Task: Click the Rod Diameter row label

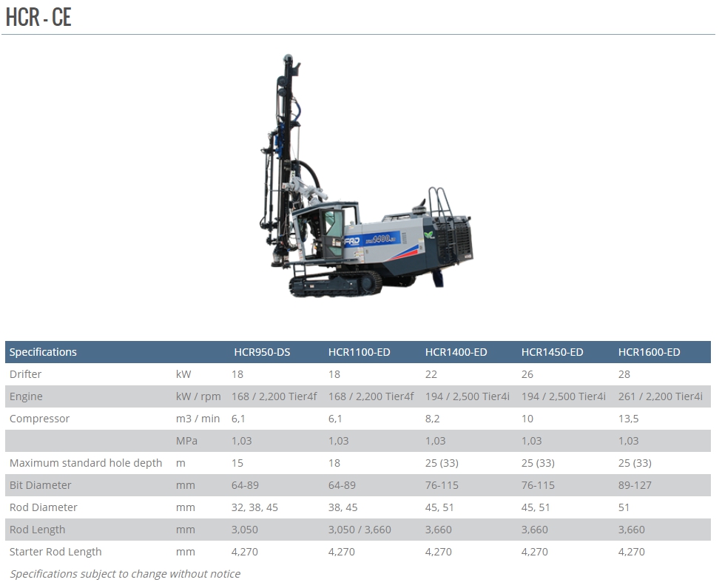Action: 44,507
